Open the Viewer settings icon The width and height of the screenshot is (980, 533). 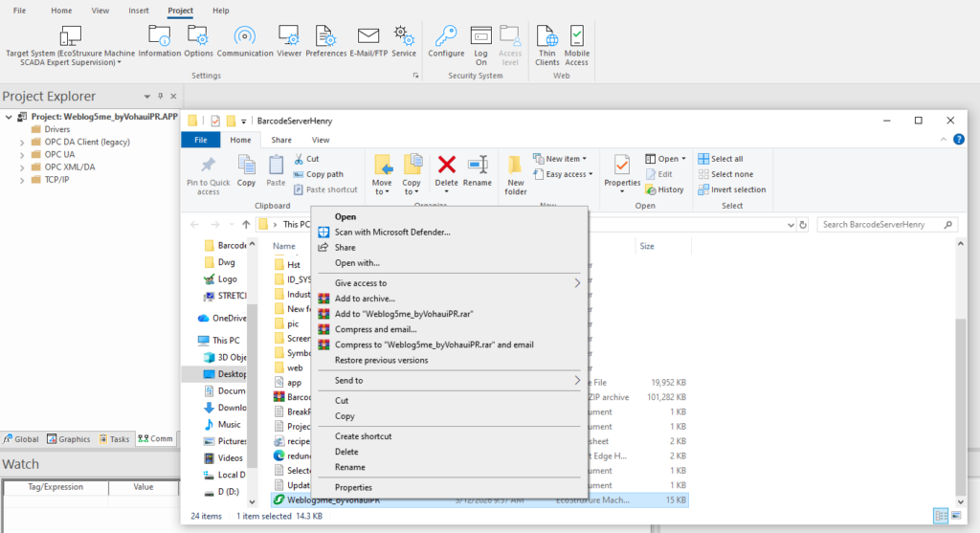289,41
